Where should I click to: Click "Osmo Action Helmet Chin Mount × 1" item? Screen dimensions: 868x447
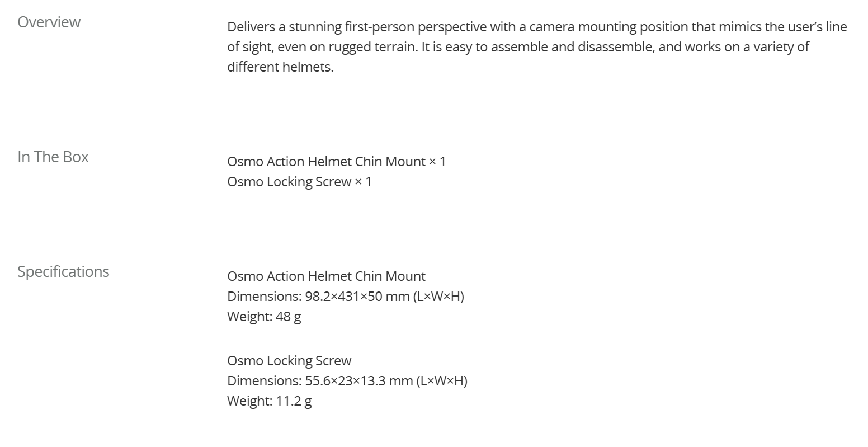tap(336, 162)
